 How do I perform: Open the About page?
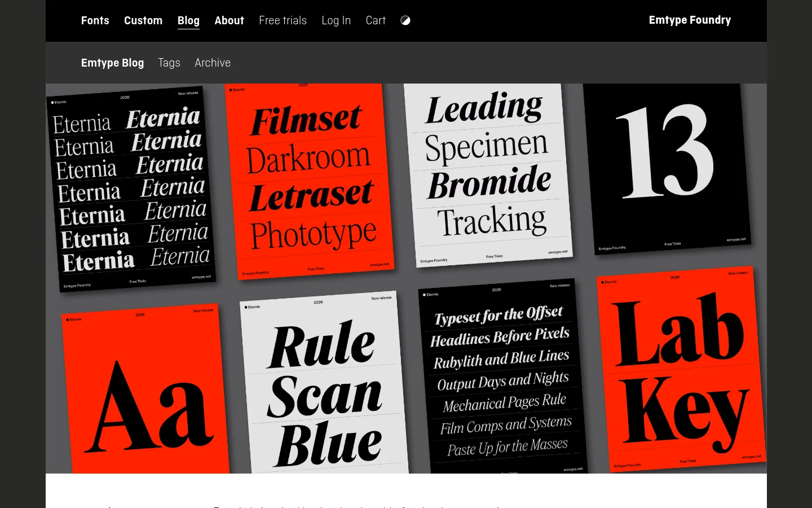229,20
